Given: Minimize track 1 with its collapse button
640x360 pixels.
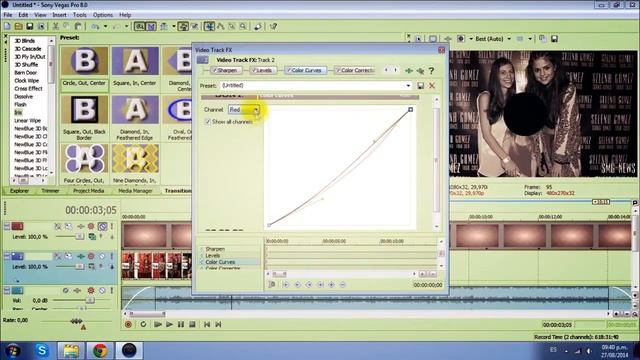Looking at the screenshot, I should click(x=7, y=226).
